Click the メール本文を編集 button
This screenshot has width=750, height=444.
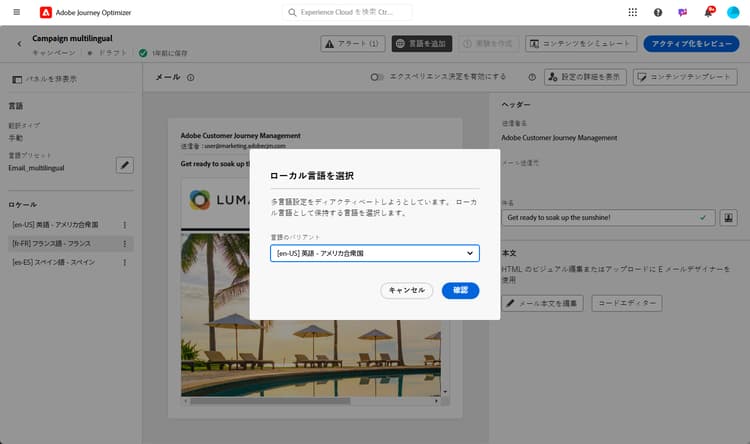pos(542,303)
